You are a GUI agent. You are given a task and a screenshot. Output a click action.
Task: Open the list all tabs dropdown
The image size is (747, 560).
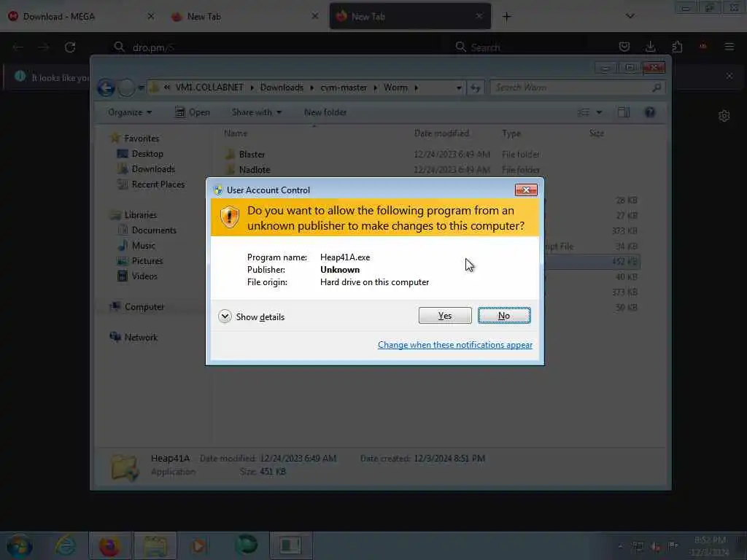(630, 16)
